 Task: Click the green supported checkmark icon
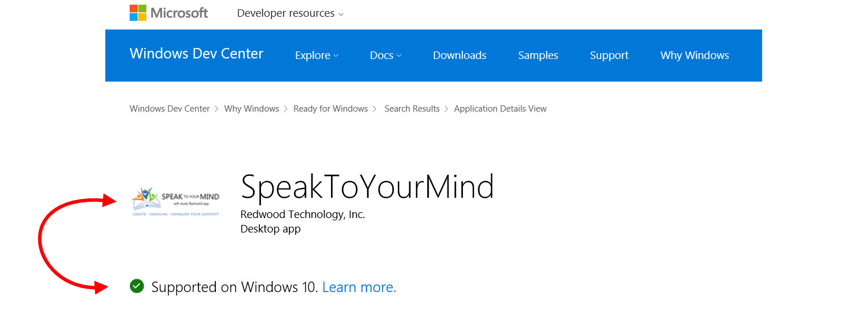137,286
